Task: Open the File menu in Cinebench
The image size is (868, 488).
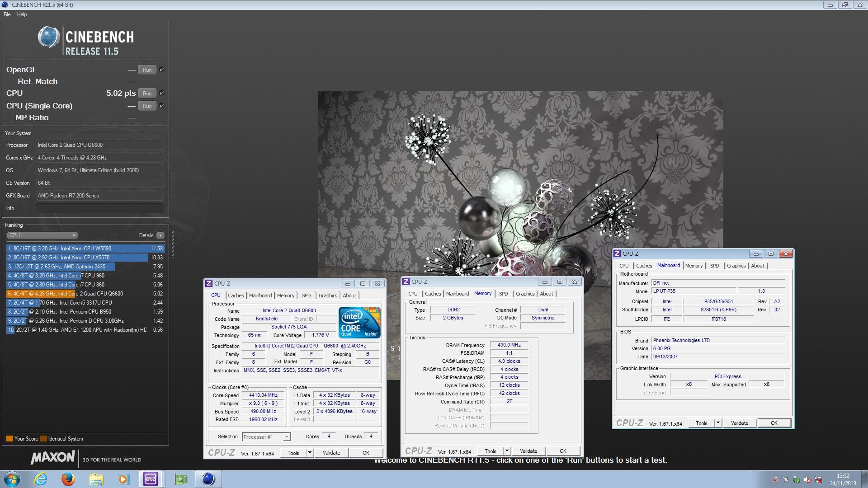Action: pos(7,14)
